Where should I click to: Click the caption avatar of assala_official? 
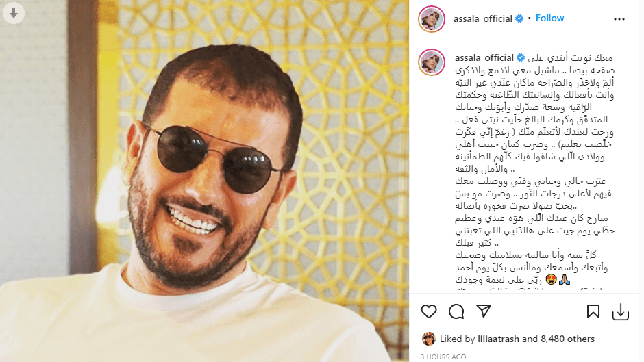click(x=432, y=62)
